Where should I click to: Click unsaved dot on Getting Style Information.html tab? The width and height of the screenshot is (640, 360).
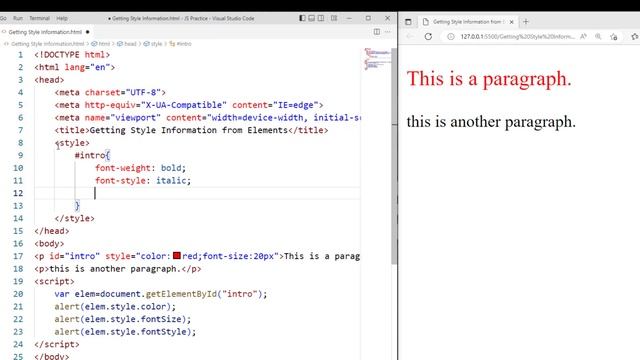(x=87, y=32)
